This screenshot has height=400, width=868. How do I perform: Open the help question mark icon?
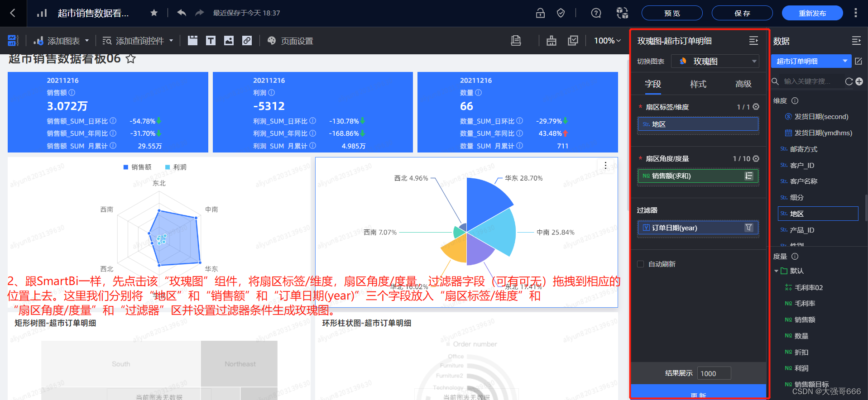[596, 13]
